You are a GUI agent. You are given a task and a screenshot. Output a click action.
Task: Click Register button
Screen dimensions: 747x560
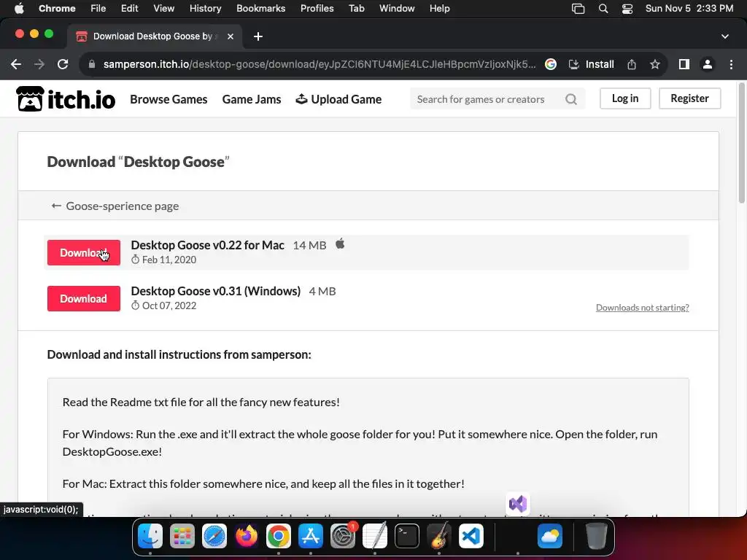click(x=689, y=98)
